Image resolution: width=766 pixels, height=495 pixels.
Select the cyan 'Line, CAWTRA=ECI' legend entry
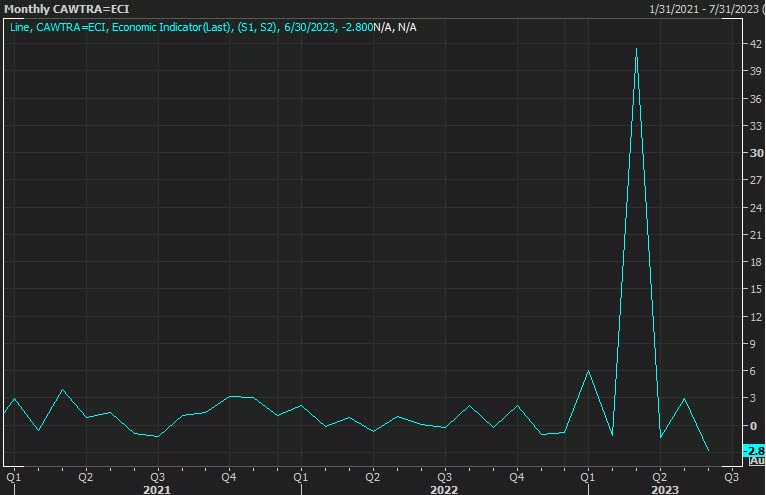tap(192, 27)
